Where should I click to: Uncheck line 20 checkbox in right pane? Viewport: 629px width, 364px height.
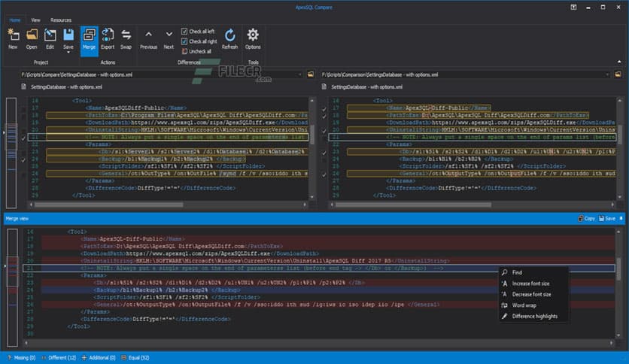324,131
